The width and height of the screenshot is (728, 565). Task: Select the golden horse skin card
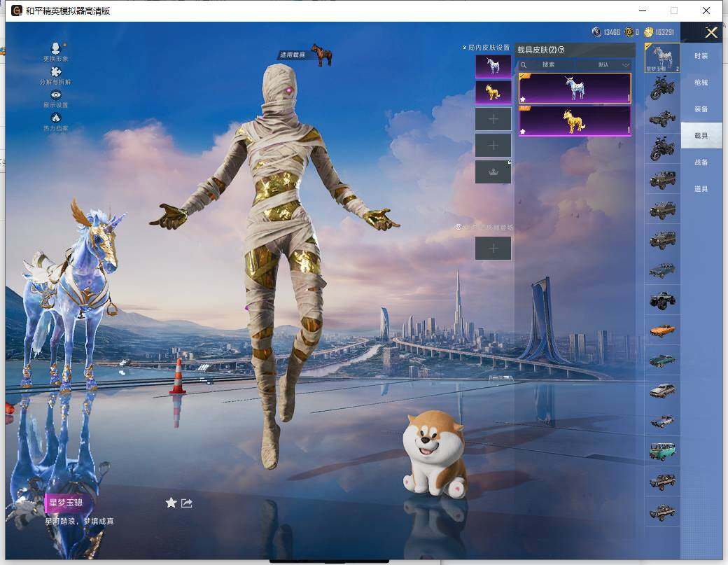click(575, 120)
